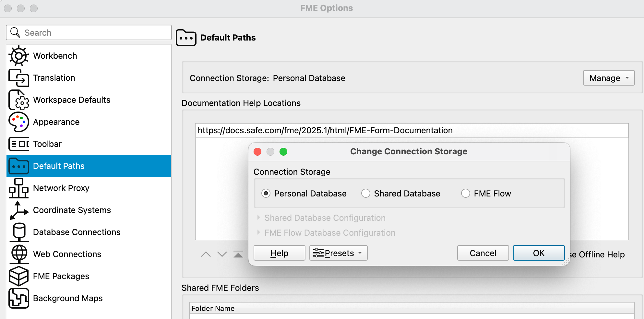Click Connection Storage: Personal Database label
Screen dimensions: 644x319
click(x=268, y=78)
